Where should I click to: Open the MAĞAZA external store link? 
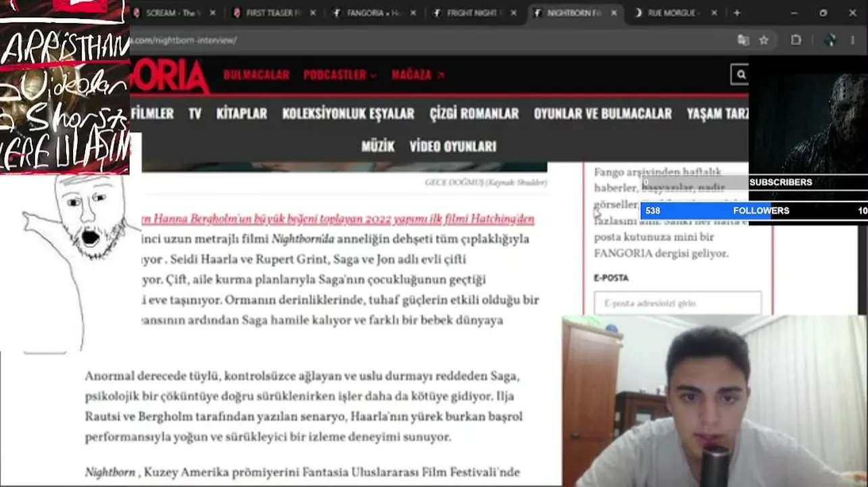[x=418, y=74]
